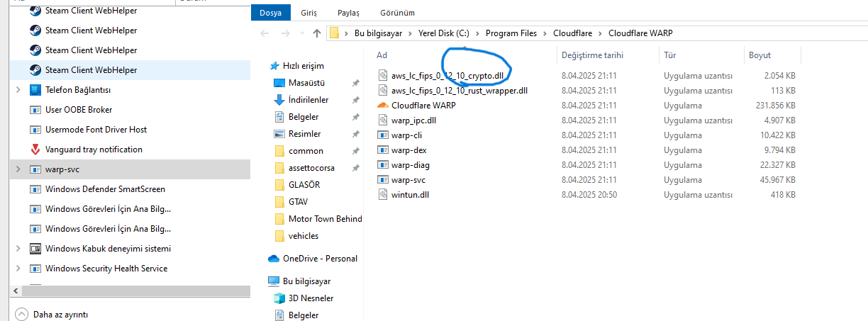Click the 231.856 KB size value

[774, 105]
